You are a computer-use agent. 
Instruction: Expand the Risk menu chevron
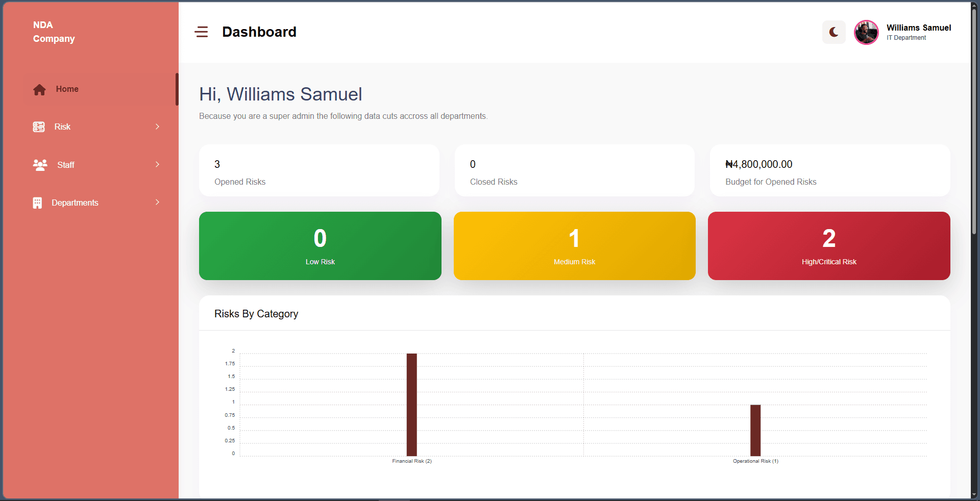tap(157, 127)
